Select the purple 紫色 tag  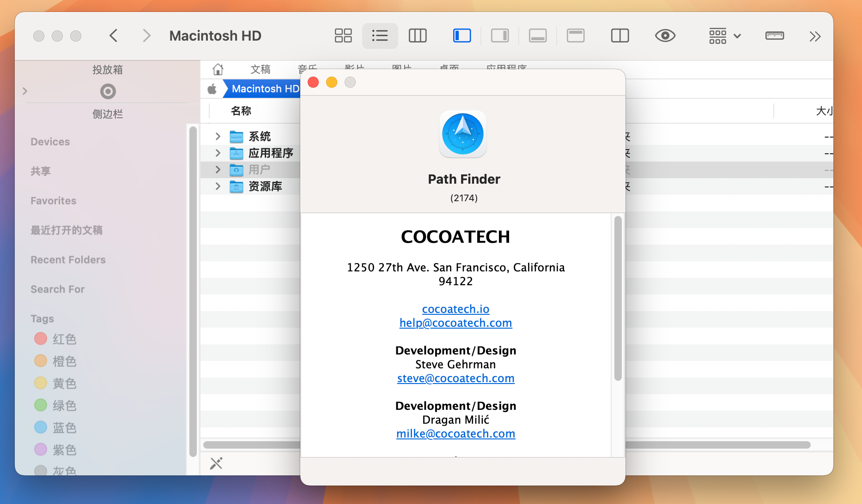pyautogui.click(x=55, y=450)
